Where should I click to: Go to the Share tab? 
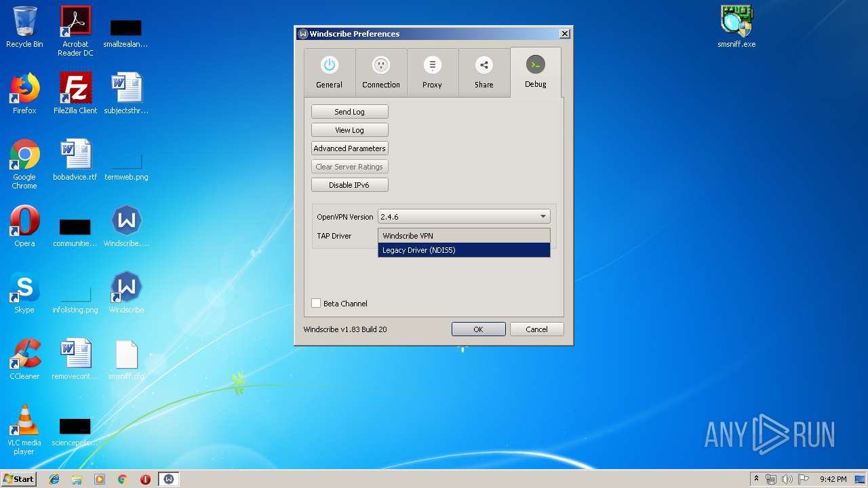pos(484,73)
